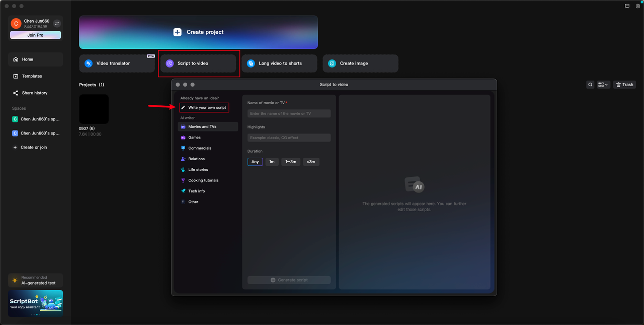The image size is (644, 325).
Task: Click the Relations people icon
Action: (183, 159)
